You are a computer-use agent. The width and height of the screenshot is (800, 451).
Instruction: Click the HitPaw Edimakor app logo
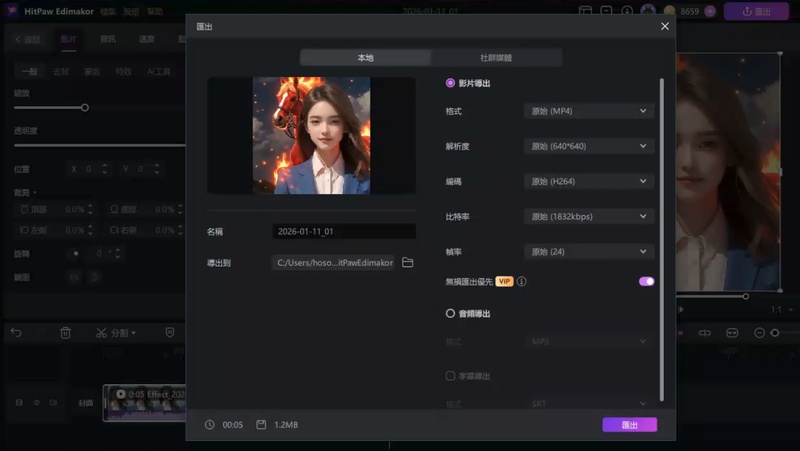pos(11,11)
